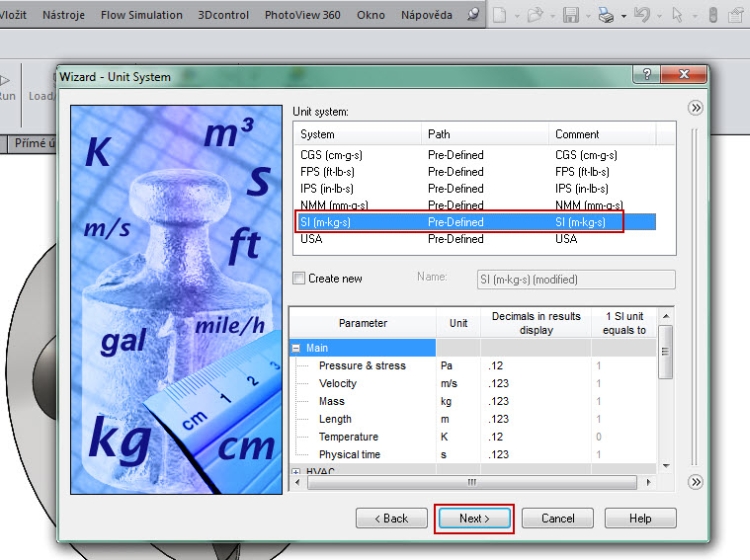This screenshot has width=750, height=560.
Task: Open the Flow Simulation menu
Action: (x=142, y=15)
